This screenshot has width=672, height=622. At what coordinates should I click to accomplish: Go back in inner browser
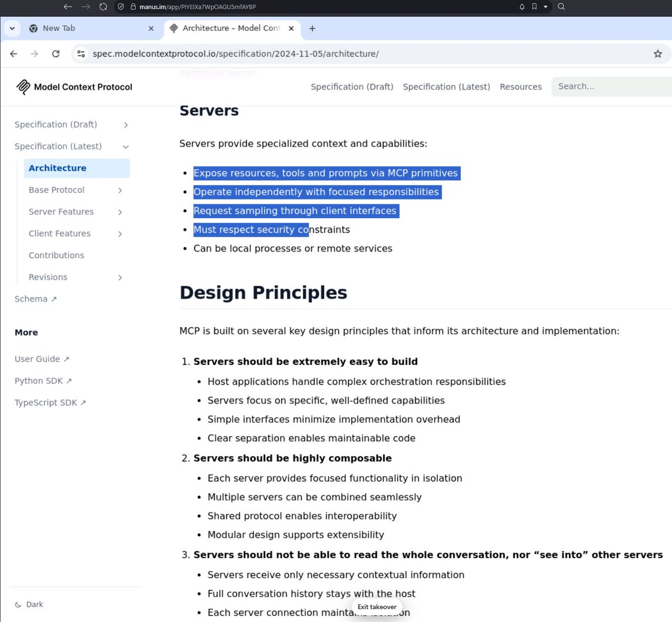pyautogui.click(x=13, y=54)
